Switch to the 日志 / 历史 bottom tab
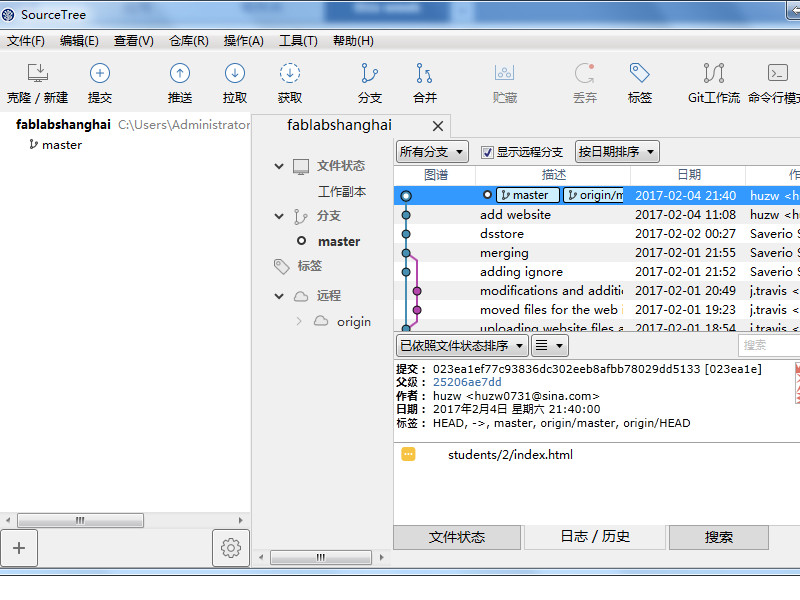The width and height of the screenshot is (800, 600). point(595,537)
